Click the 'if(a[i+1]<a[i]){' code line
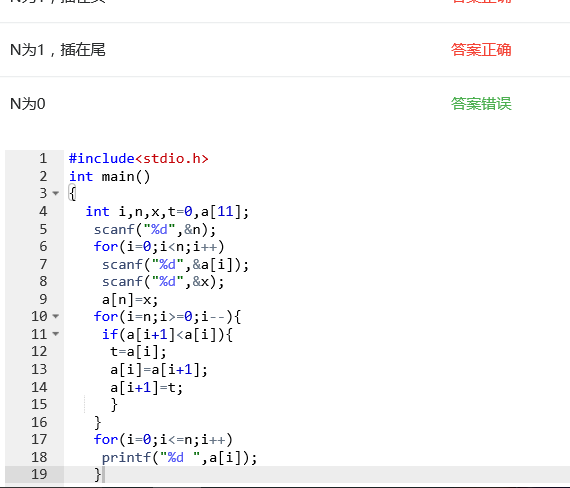The image size is (570, 488). (x=167, y=335)
